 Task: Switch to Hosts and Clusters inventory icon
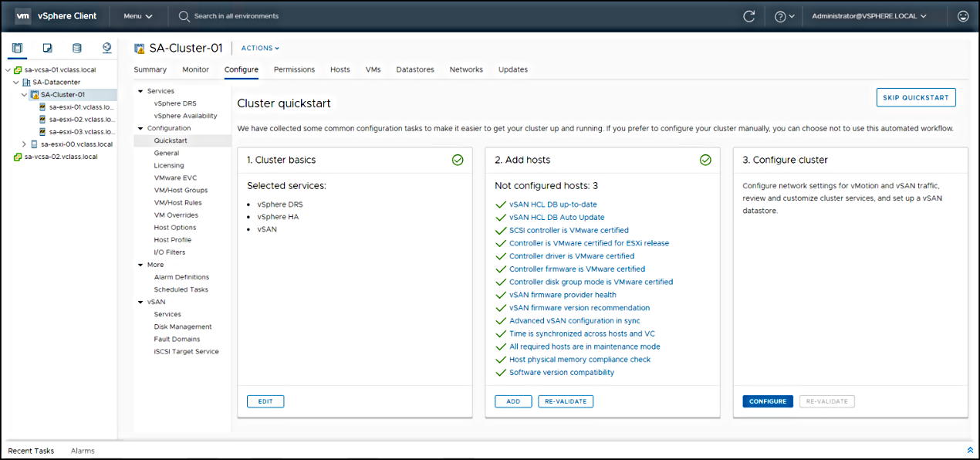click(x=18, y=48)
